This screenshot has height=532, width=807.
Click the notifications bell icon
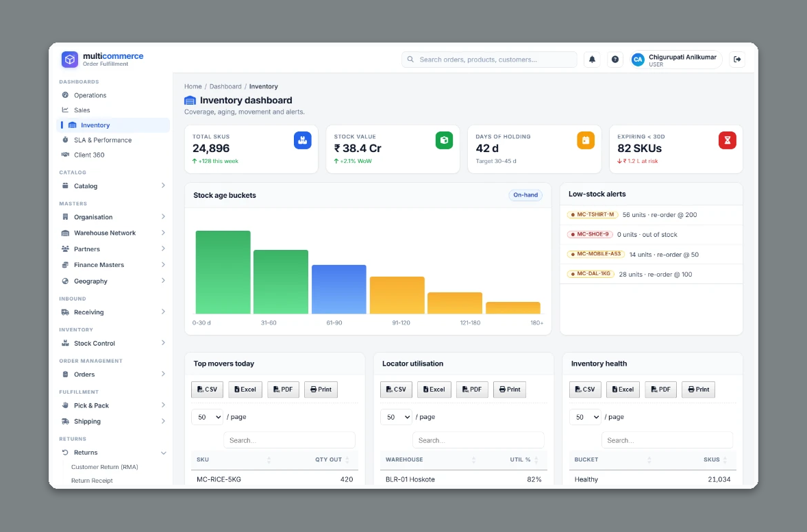(592, 60)
